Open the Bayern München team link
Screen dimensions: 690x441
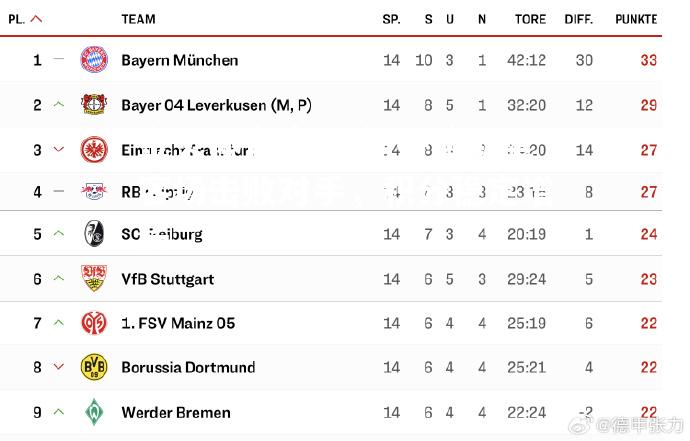tap(180, 60)
